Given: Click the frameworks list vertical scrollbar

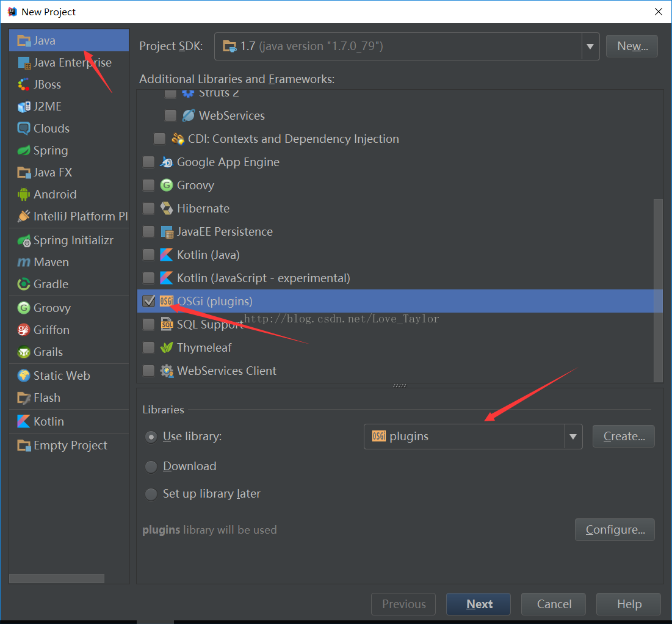Looking at the screenshot, I should point(658,291).
